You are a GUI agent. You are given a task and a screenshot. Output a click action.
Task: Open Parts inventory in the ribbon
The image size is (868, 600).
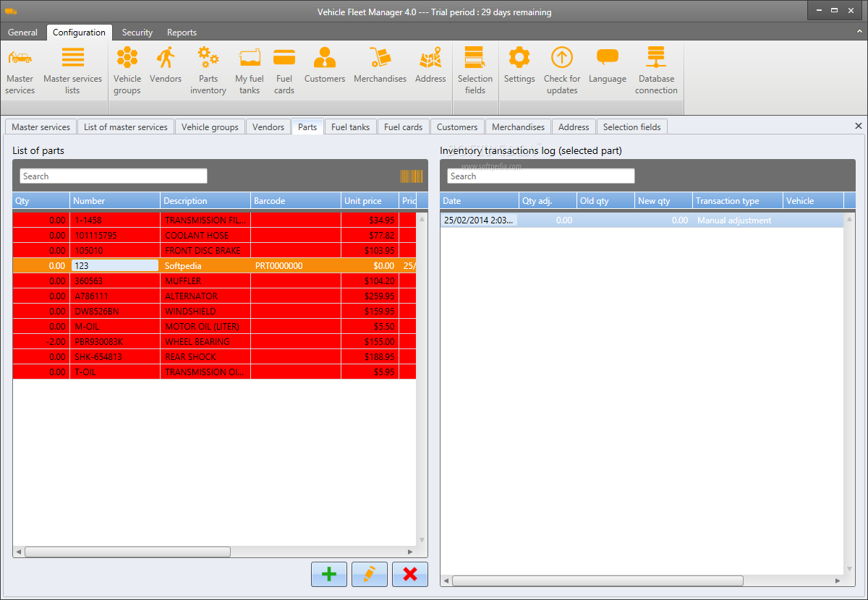208,71
